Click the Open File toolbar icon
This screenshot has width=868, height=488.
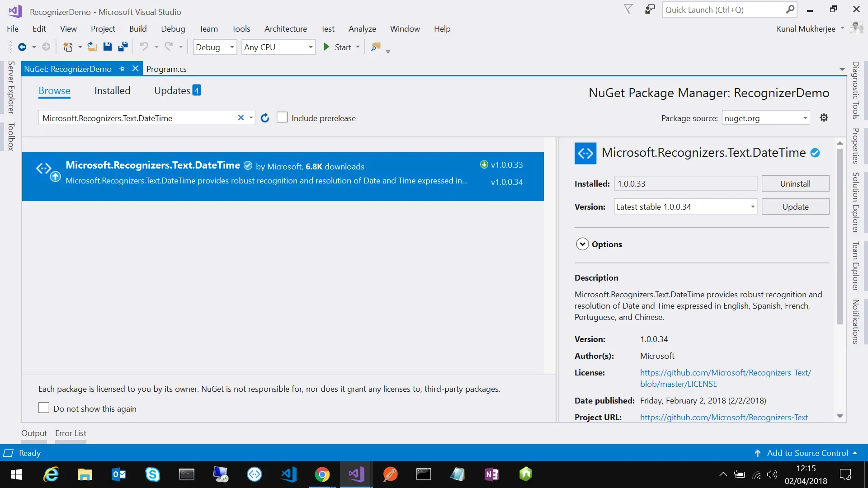92,47
